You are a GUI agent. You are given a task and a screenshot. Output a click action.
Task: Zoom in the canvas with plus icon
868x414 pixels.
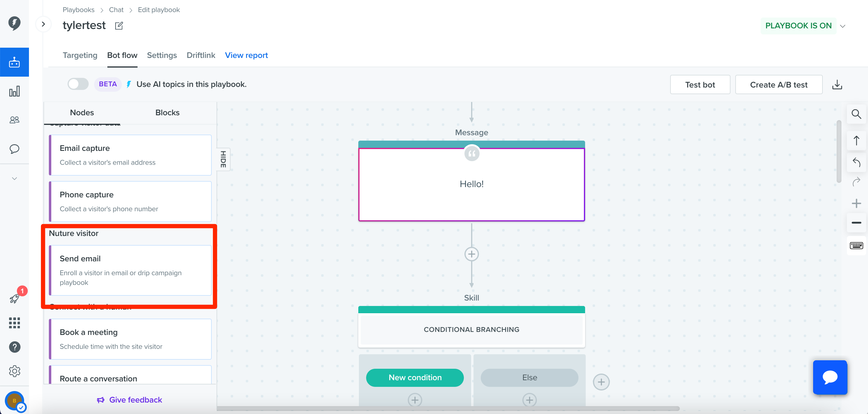tap(856, 203)
